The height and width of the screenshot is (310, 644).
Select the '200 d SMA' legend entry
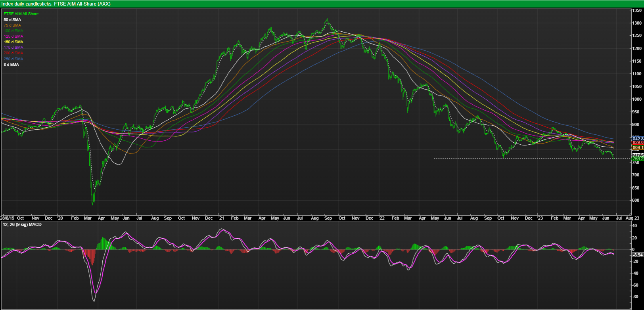(13, 53)
